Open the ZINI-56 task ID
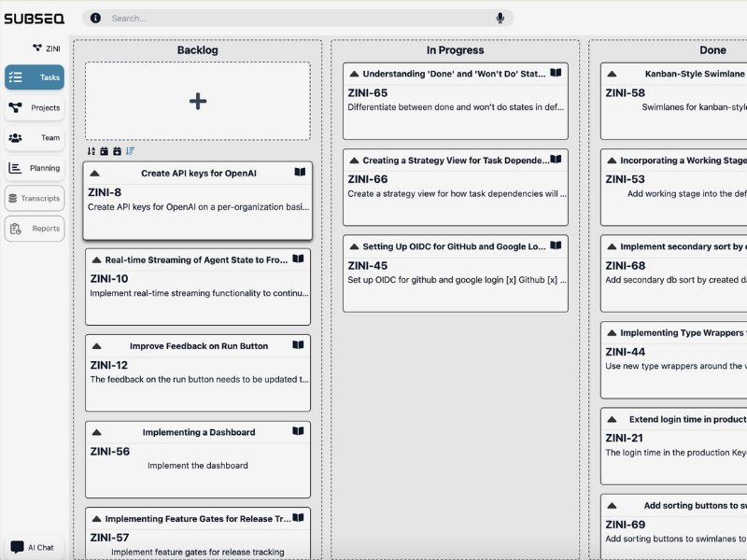This screenshot has width=747, height=560. (x=110, y=452)
